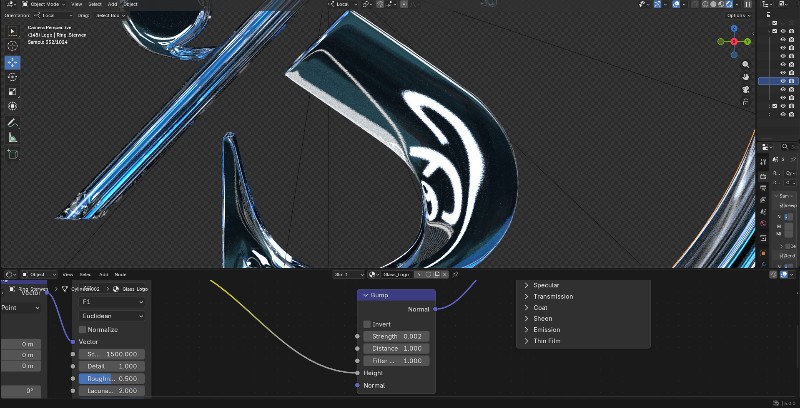The height and width of the screenshot is (408, 800).
Task: Click the Select Box tool
Action: pyautogui.click(x=12, y=30)
